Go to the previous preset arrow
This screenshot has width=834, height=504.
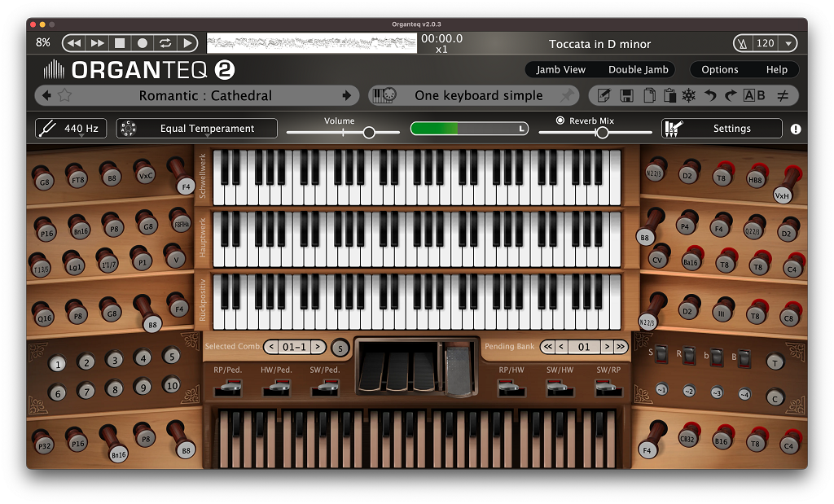[46, 96]
